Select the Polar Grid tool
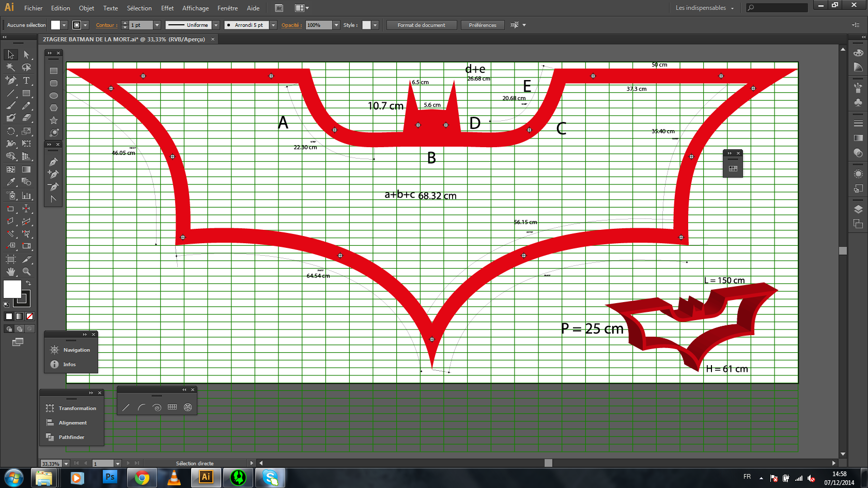868x488 pixels. [188, 407]
